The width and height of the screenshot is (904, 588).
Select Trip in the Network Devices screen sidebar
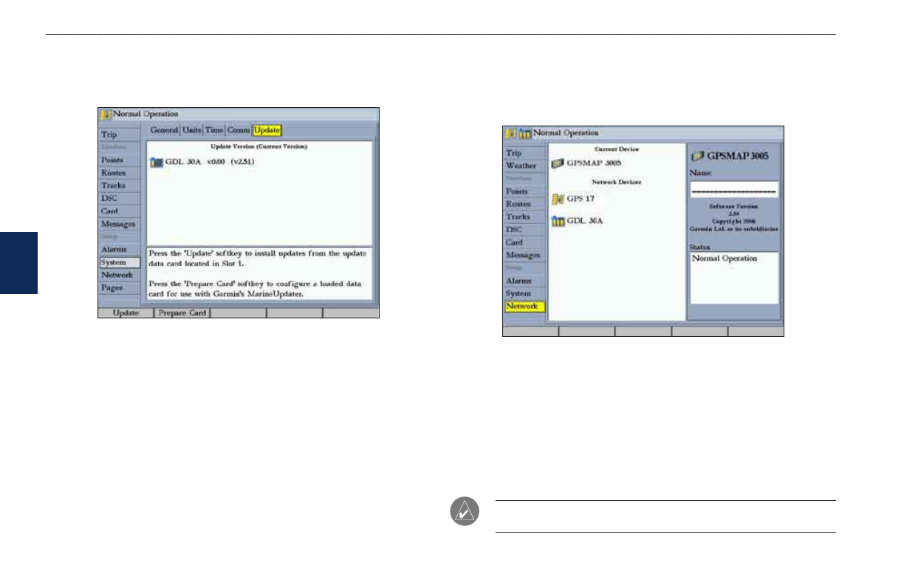524,153
